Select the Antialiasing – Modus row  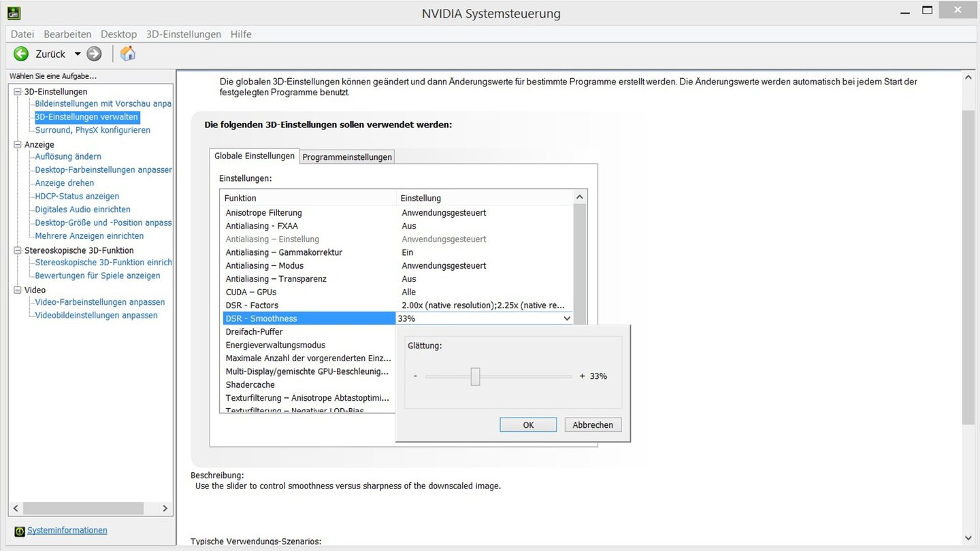point(398,265)
